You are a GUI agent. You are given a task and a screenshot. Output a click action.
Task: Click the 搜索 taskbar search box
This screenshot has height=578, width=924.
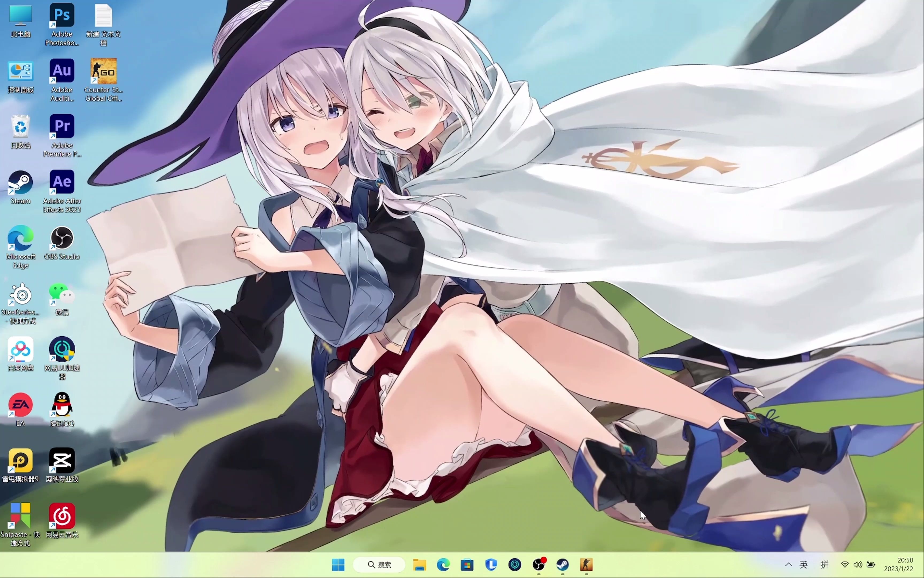[x=379, y=565]
